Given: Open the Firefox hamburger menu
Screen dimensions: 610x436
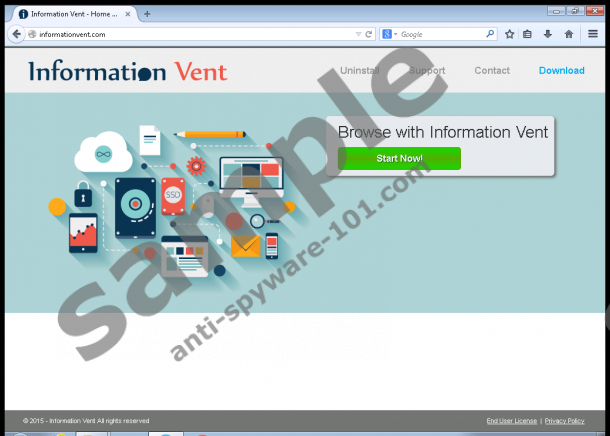Looking at the screenshot, I should tap(593, 34).
